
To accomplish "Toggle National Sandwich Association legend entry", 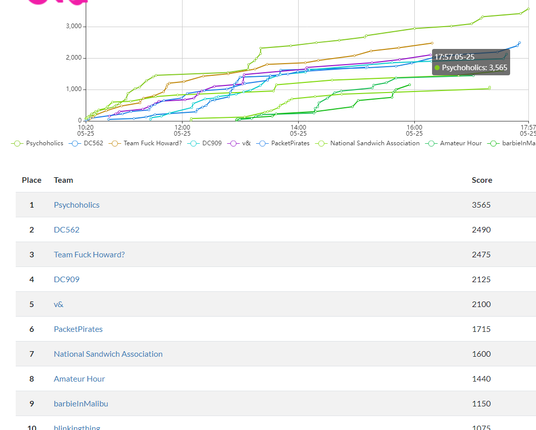I will coord(368,143).
